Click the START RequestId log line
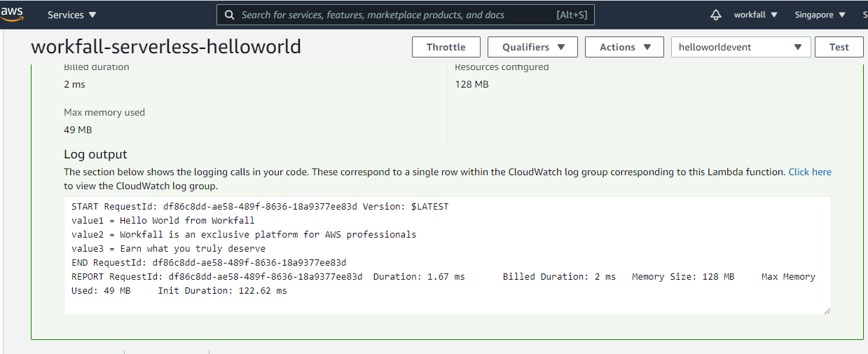 (260, 207)
